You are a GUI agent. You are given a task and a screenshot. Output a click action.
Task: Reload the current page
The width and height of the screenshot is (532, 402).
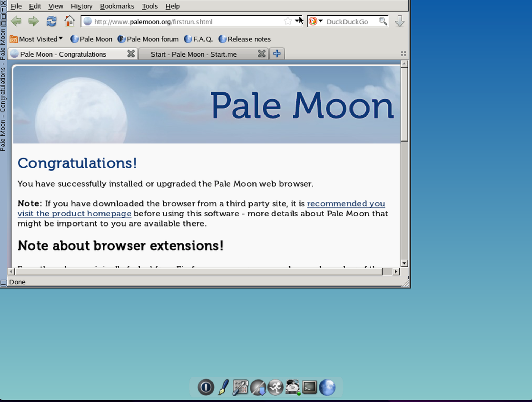(x=51, y=21)
